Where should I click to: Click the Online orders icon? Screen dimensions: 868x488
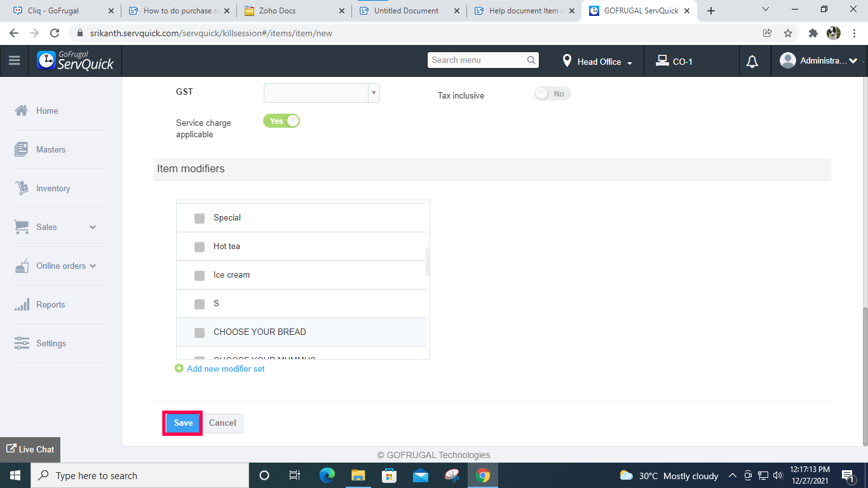click(22, 266)
